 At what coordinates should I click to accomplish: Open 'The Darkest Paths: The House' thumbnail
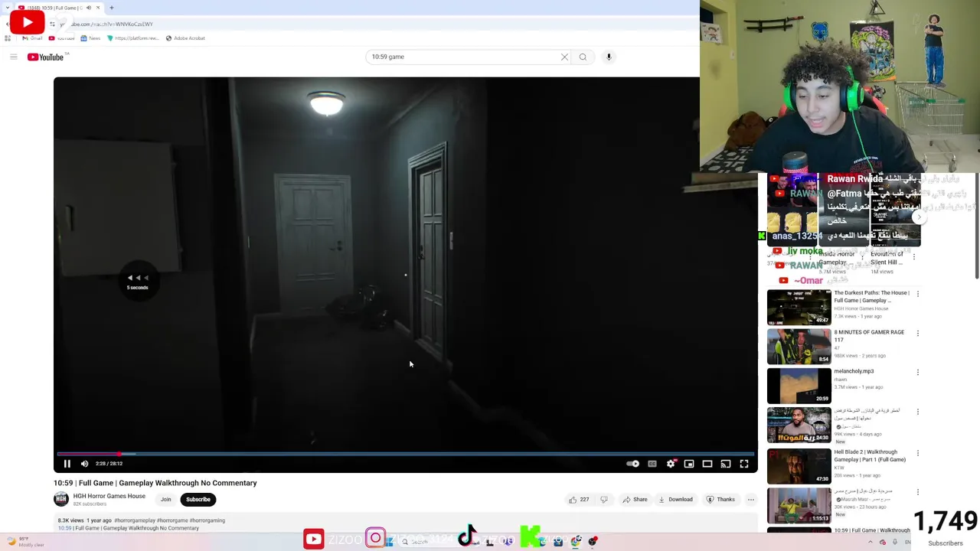(x=799, y=308)
